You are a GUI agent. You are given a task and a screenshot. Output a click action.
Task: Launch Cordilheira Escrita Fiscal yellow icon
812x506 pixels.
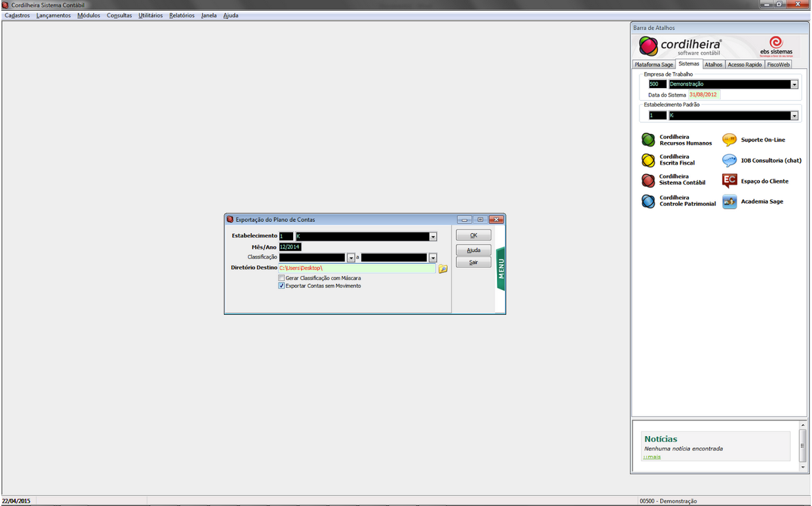click(x=648, y=160)
